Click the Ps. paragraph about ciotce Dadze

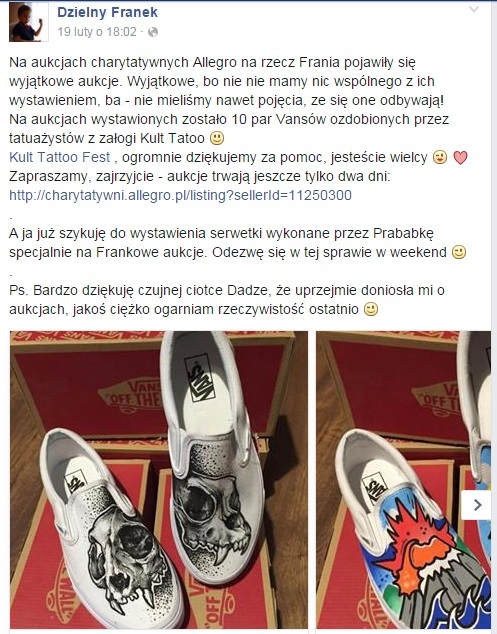(227, 300)
